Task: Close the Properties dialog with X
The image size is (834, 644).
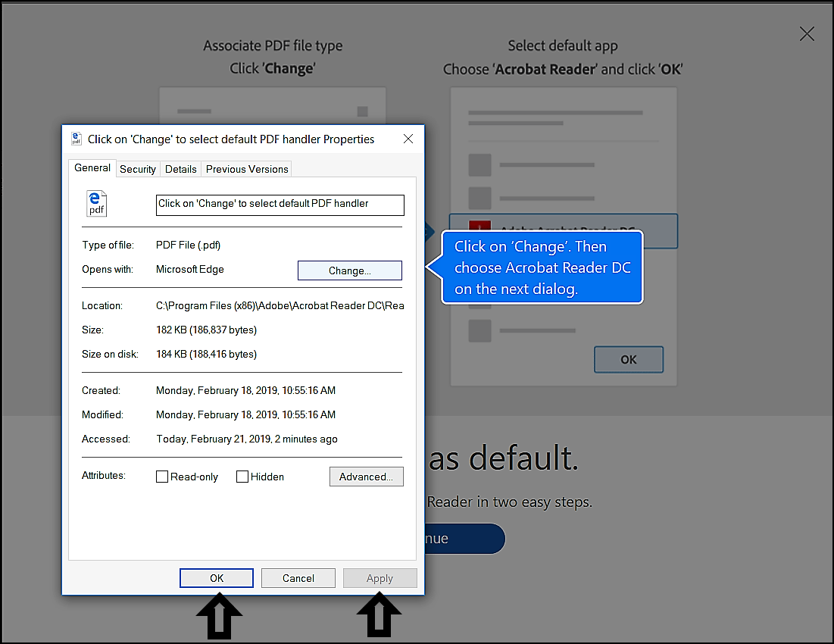Action: click(408, 139)
